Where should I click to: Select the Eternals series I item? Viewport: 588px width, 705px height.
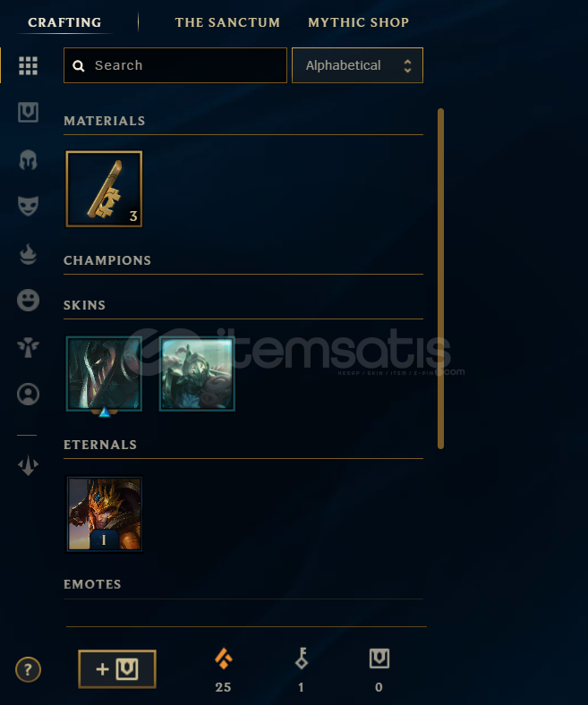point(104,514)
